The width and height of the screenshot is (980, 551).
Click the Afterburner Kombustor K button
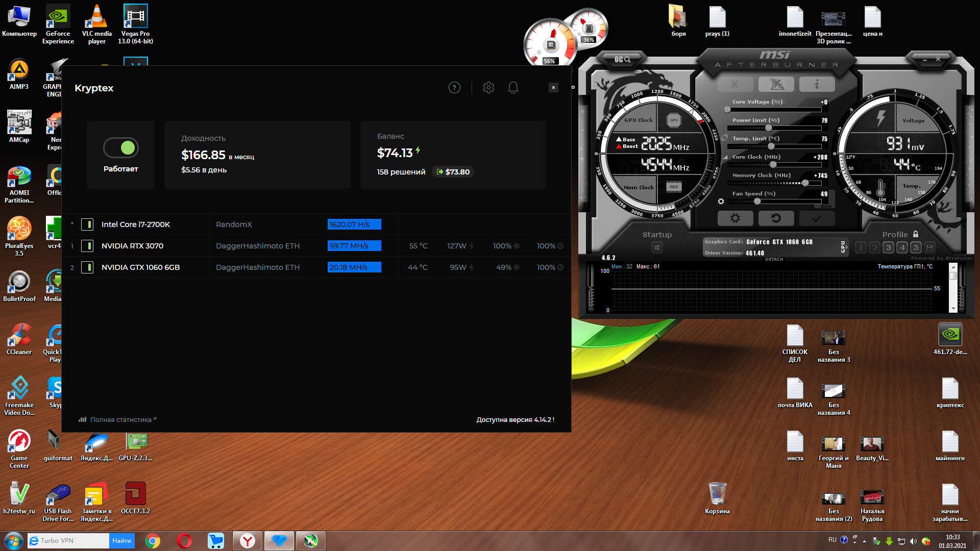coord(735,84)
